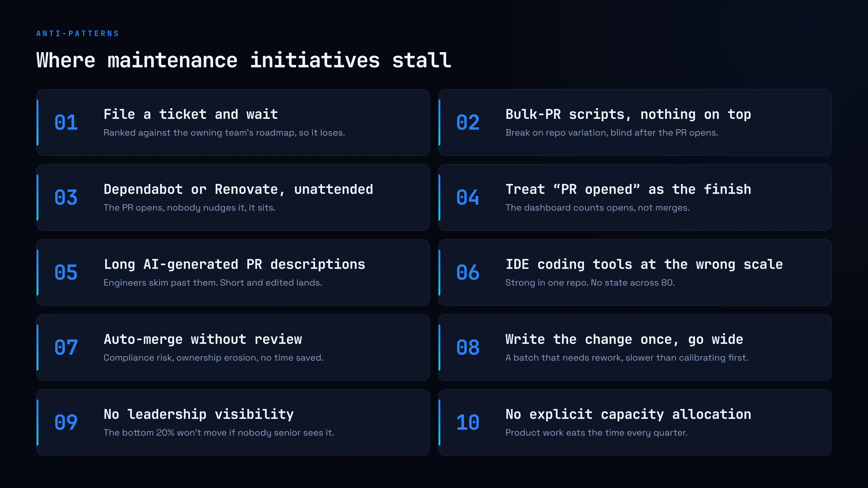Screen dimensions: 868x488
Task: Click 'IDE coding tools at the wrong scale'
Action: click(x=644, y=265)
